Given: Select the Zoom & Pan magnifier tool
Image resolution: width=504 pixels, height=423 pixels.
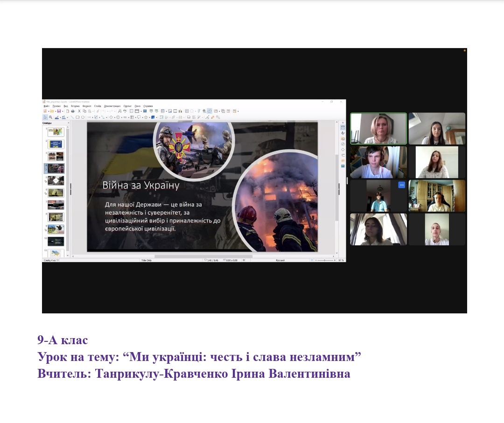Looking at the screenshot, I should pyautogui.click(x=50, y=118).
